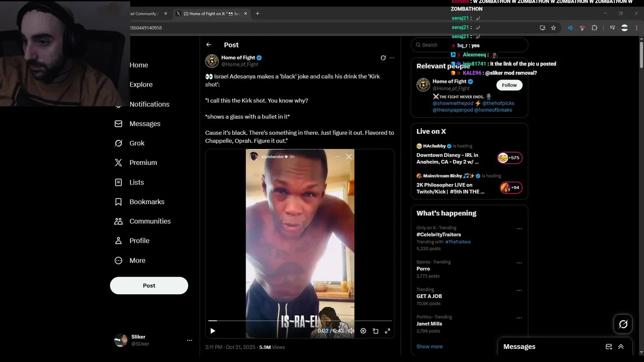Open the @thehofpicks mention link
This screenshot has height=362, width=644.
pos(498,103)
